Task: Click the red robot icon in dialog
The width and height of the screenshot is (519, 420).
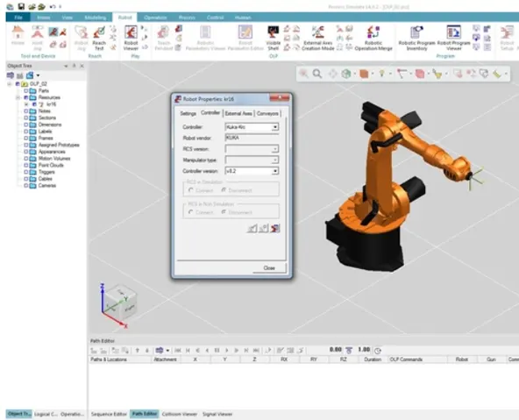Action: [275, 228]
